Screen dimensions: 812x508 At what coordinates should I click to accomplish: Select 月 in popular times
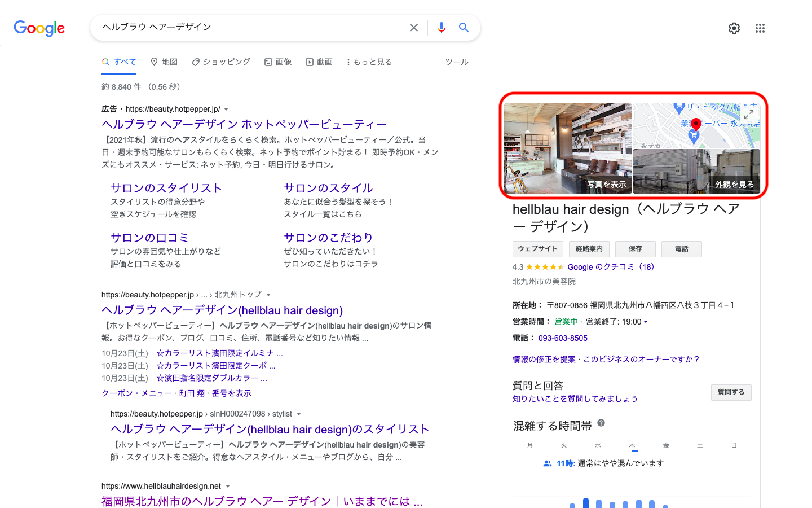530,445
